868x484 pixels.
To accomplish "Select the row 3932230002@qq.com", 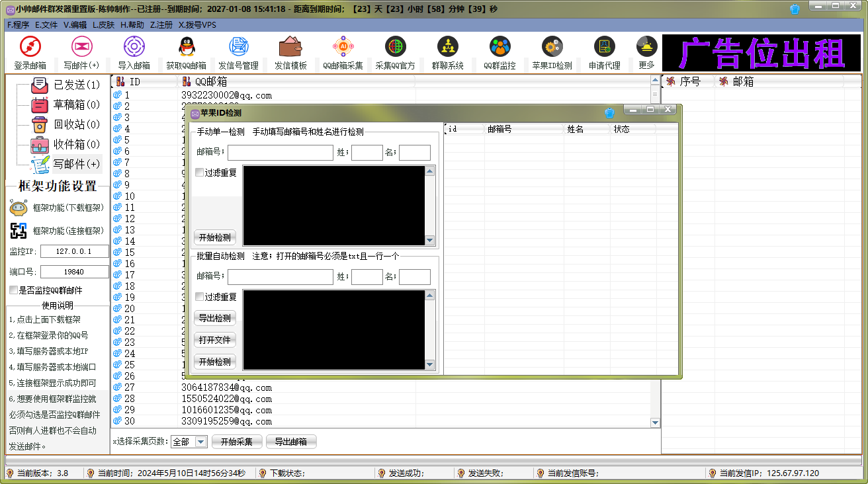I will (380, 96).
